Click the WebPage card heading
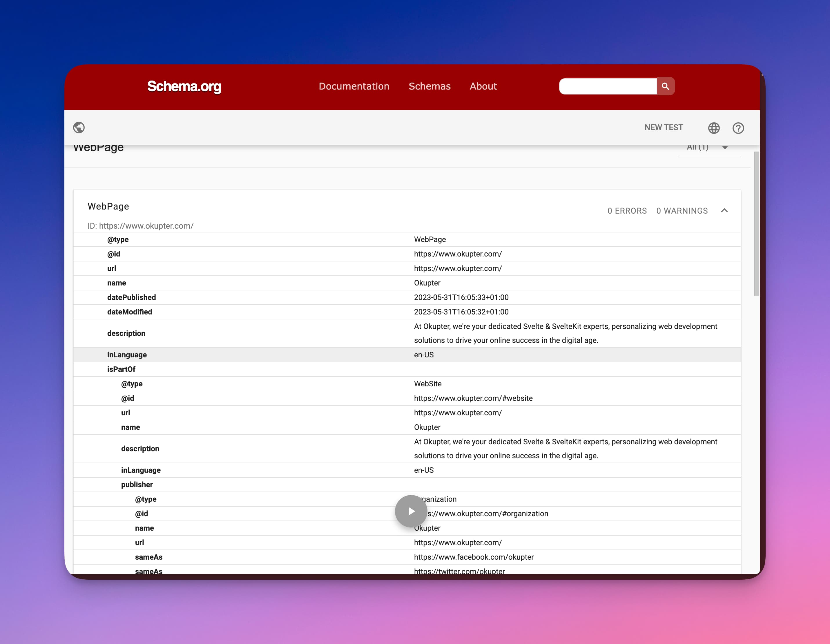Viewport: 830px width, 644px height. (x=108, y=206)
